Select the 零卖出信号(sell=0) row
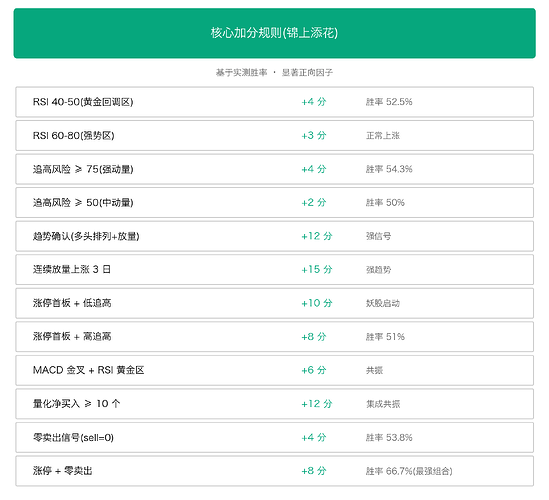The width and height of the screenshot is (549, 500). click(274, 437)
